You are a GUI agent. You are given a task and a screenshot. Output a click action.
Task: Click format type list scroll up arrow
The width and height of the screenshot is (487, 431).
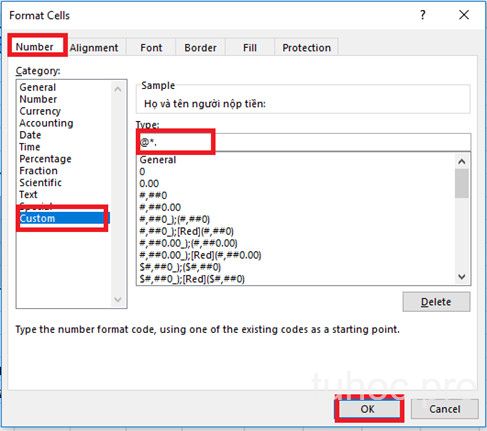(x=462, y=162)
